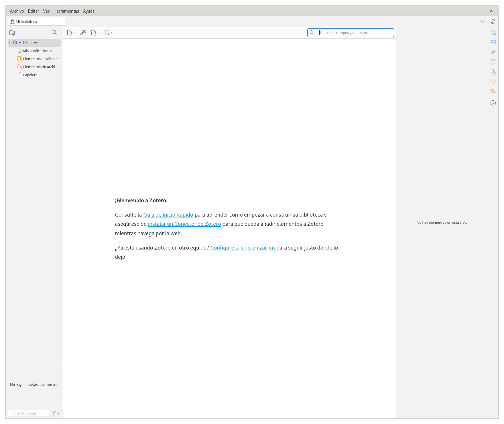
Task: Click the library icon in Mi biblioteca tab
Action: 13,21
